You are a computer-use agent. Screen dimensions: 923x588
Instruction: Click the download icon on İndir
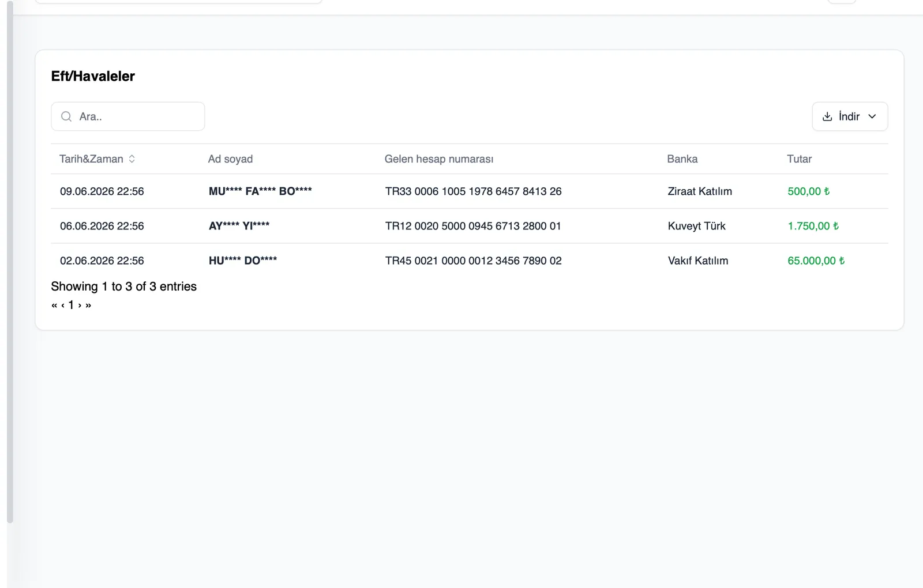pos(827,116)
